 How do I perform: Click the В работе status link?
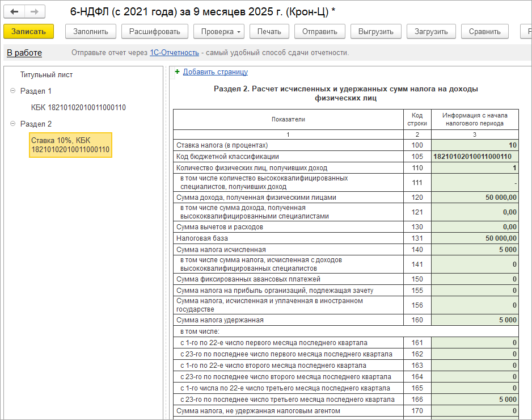coord(24,53)
